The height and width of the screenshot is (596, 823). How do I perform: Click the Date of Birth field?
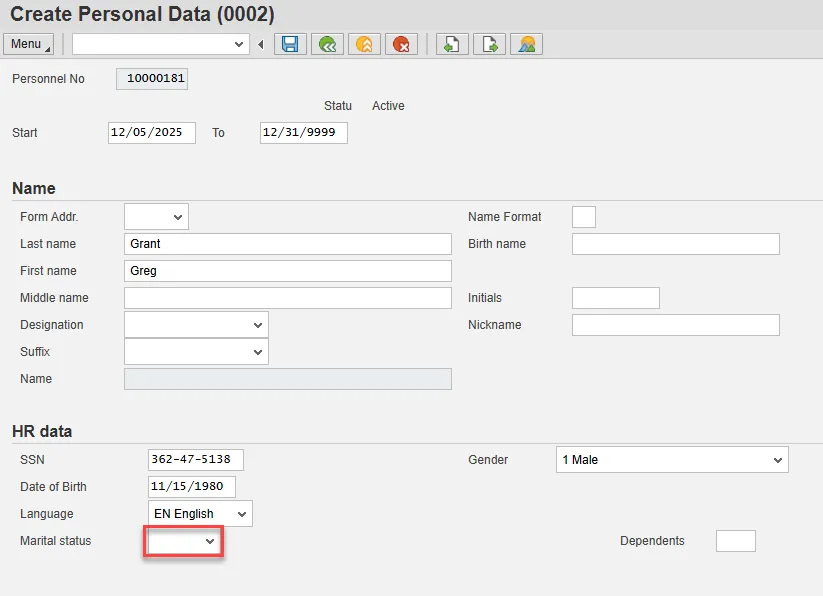pyautogui.click(x=192, y=487)
